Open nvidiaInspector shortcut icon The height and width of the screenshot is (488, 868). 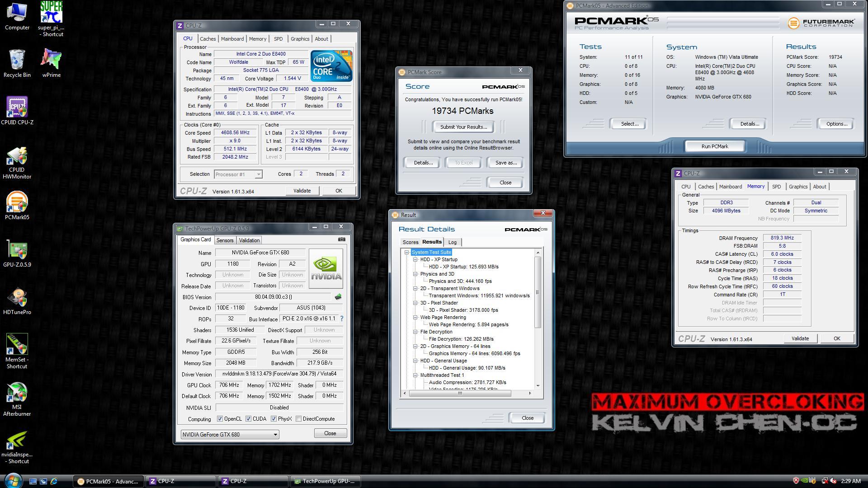[x=17, y=446]
